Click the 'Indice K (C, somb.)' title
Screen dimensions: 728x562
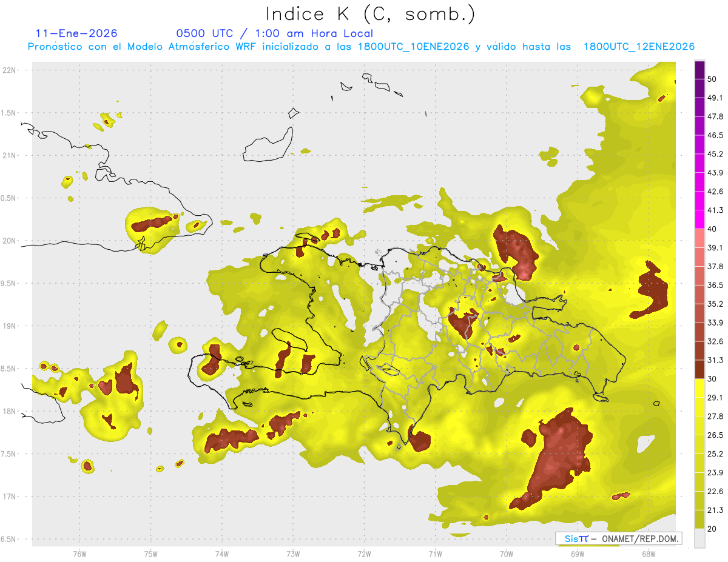(371, 14)
